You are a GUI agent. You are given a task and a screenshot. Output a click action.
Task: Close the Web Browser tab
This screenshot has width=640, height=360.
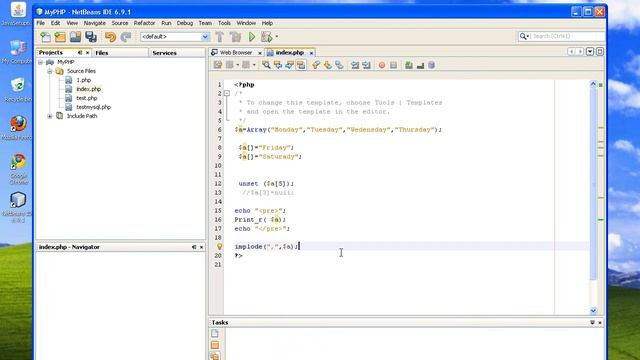click(260, 53)
